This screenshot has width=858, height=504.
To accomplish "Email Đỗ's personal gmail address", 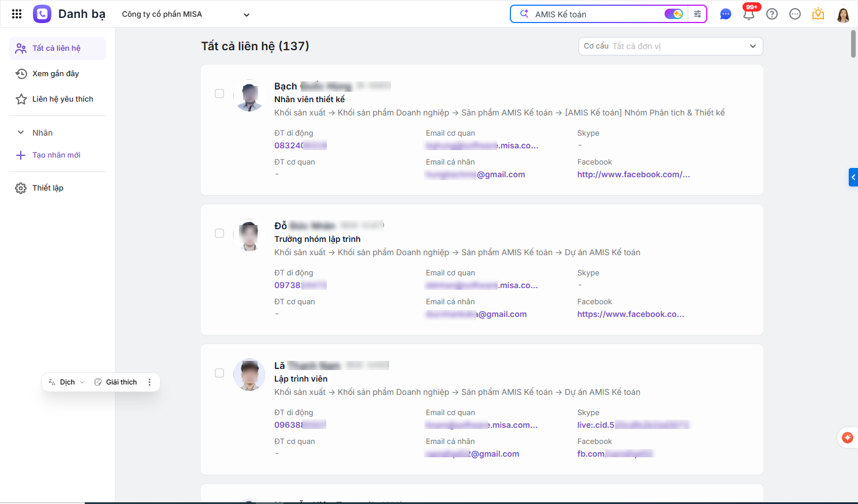I will point(476,314).
